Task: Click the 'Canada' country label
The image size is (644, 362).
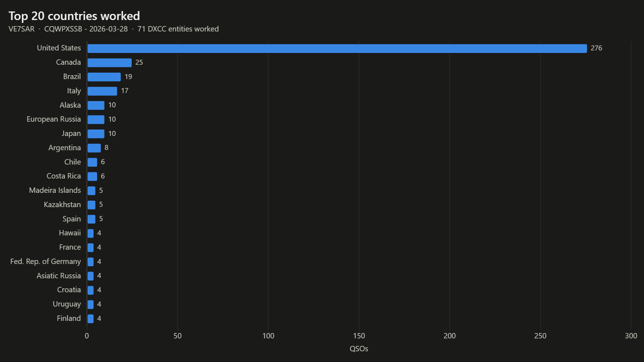Action: point(68,62)
